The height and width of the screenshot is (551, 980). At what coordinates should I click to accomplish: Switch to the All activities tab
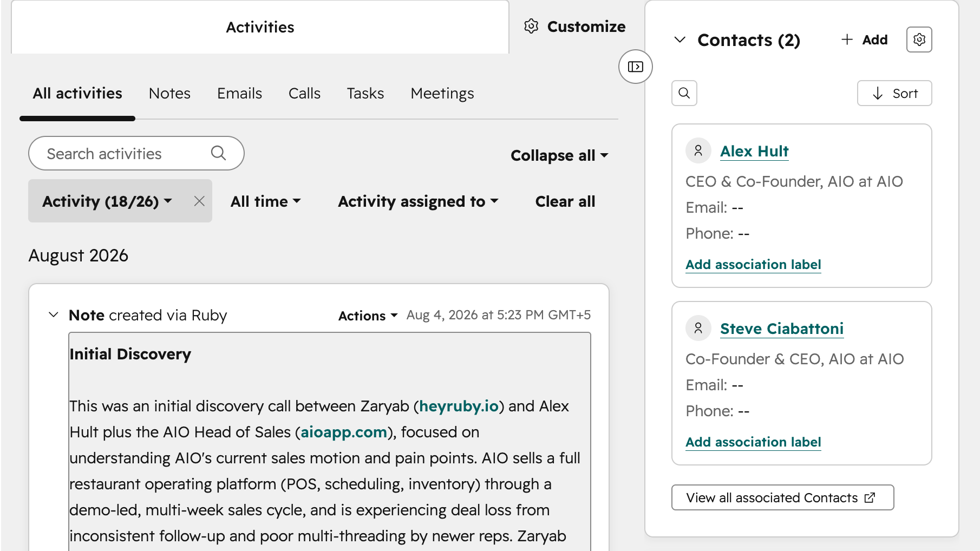click(77, 93)
